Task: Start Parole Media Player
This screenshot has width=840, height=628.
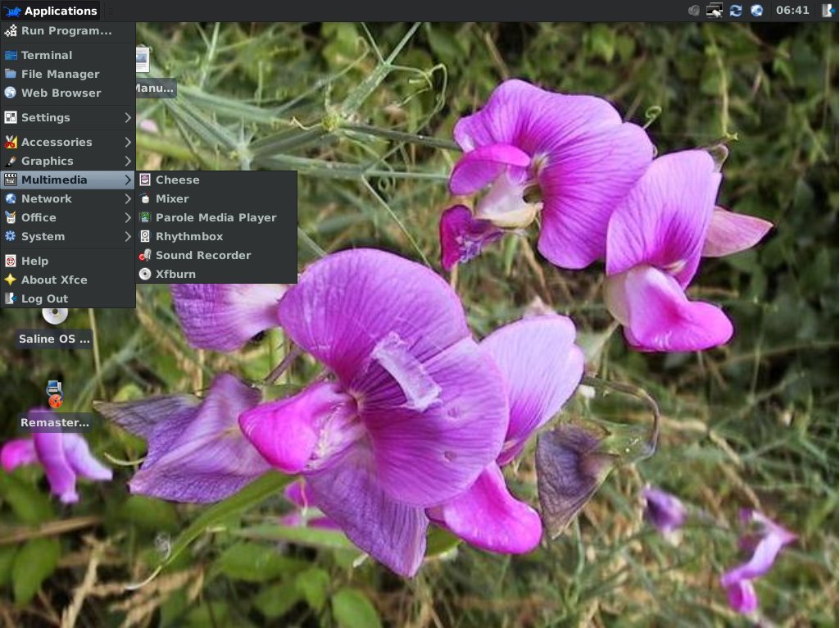Action: click(216, 217)
